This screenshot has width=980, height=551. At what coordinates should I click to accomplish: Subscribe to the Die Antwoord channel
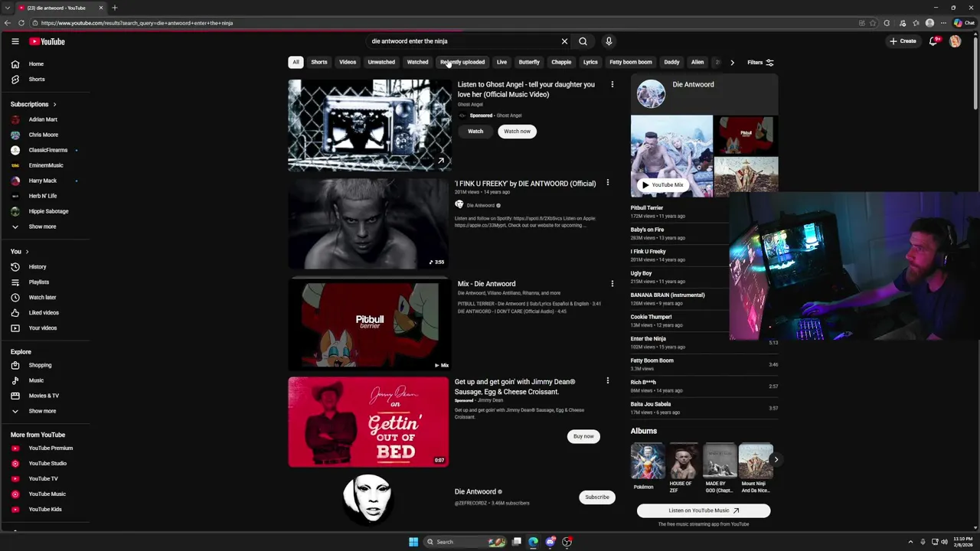pyautogui.click(x=597, y=497)
